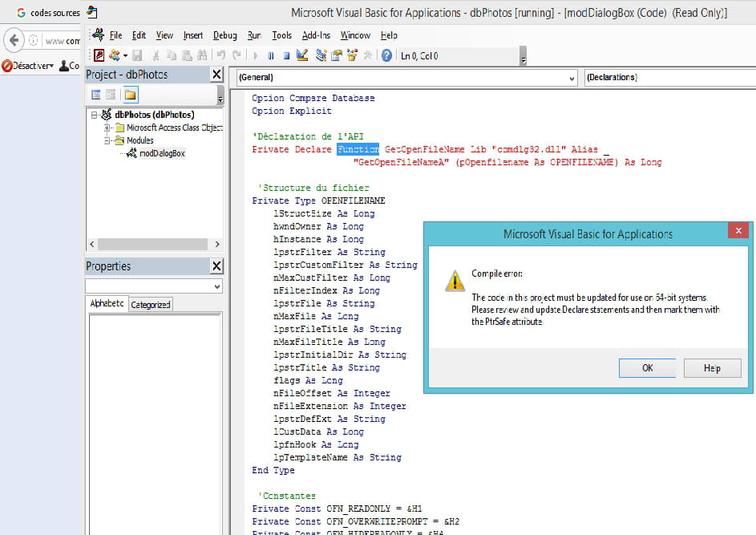Open the Insert menu
The height and width of the screenshot is (535, 756).
click(x=193, y=35)
